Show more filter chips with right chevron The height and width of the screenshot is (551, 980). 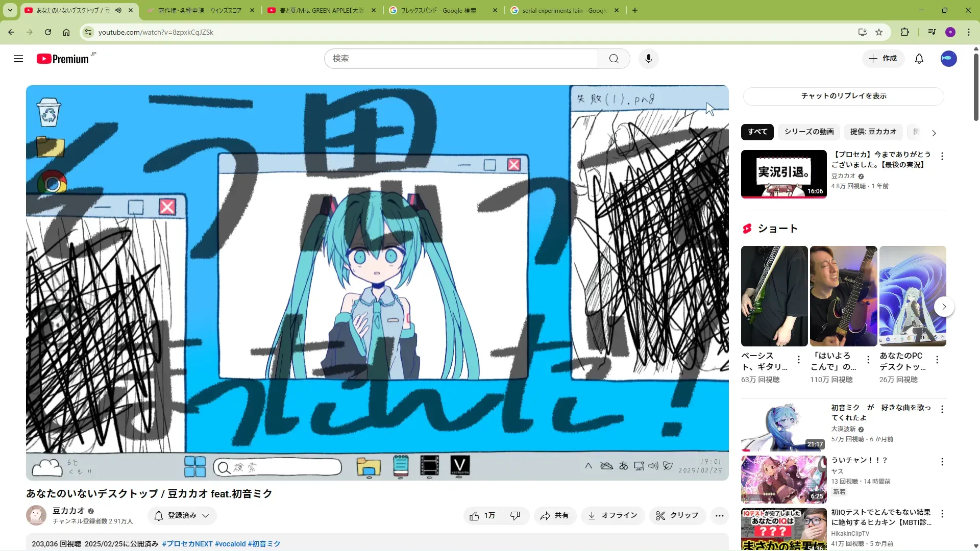click(x=934, y=133)
